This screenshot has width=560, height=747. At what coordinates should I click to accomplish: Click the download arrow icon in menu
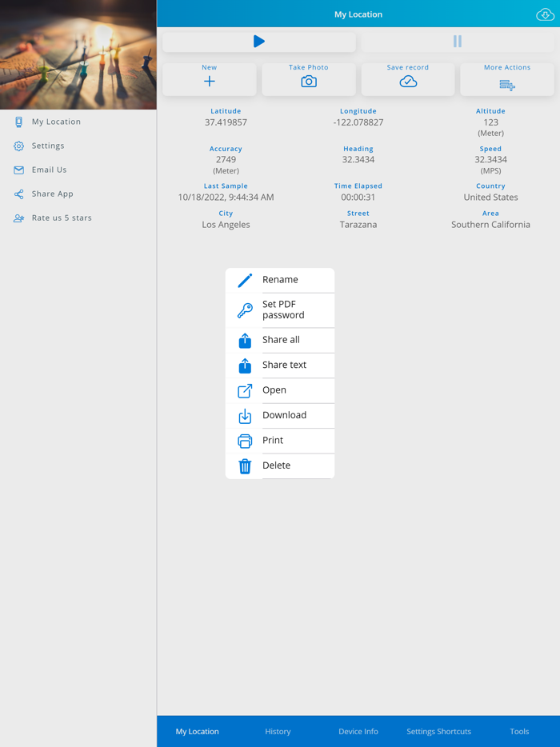[x=245, y=416]
